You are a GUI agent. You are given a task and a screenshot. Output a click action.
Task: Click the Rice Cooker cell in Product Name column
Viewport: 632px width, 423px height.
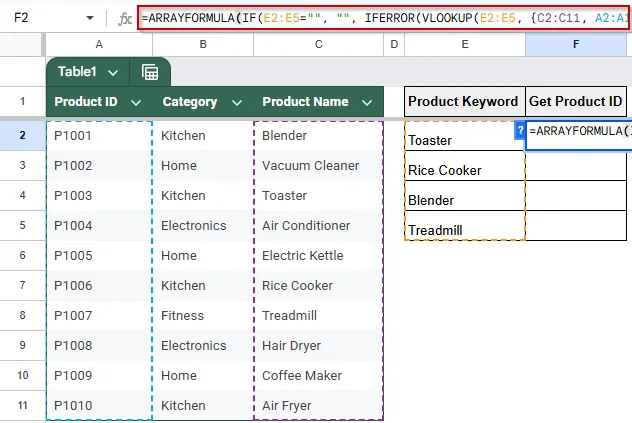tap(318, 285)
